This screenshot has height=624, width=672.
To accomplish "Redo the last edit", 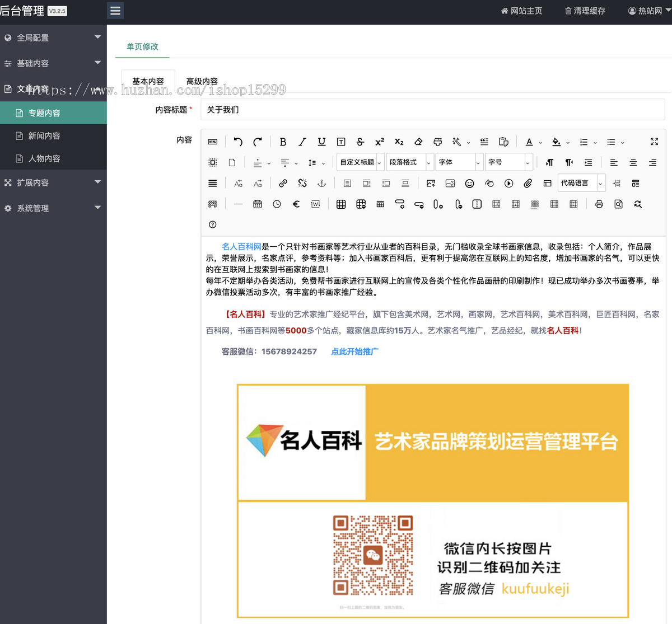I will point(258,142).
